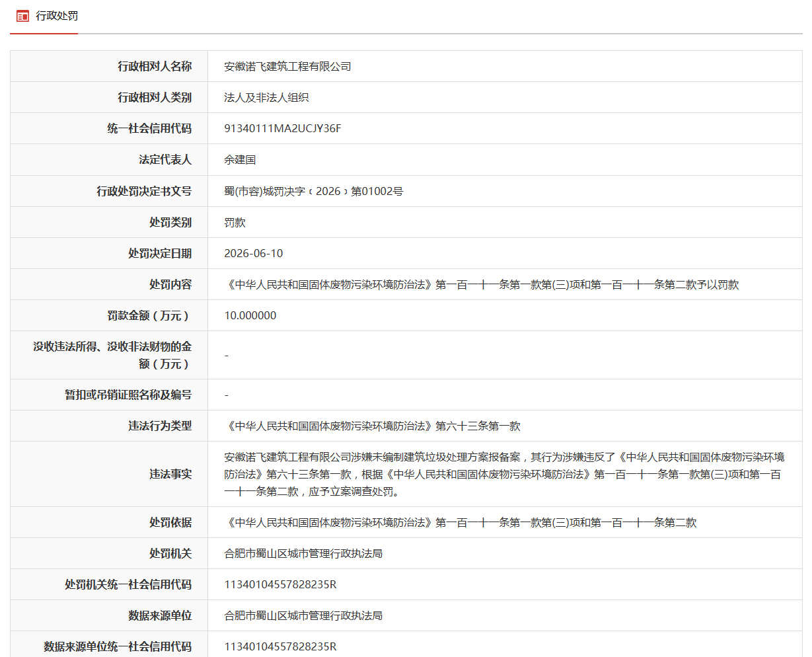Click the red 行政处罚 section icon
Viewport: 812px width, 657px height.
click(x=22, y=16)
